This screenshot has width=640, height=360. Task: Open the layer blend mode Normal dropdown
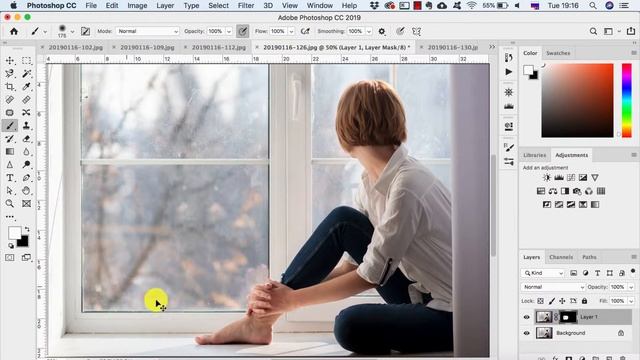pos(553,287)
